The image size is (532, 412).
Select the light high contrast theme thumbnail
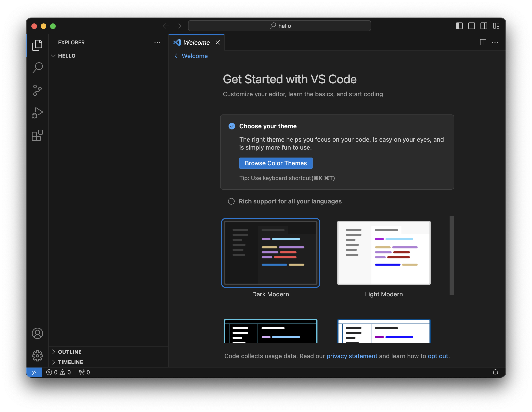[x=384, y=331]
